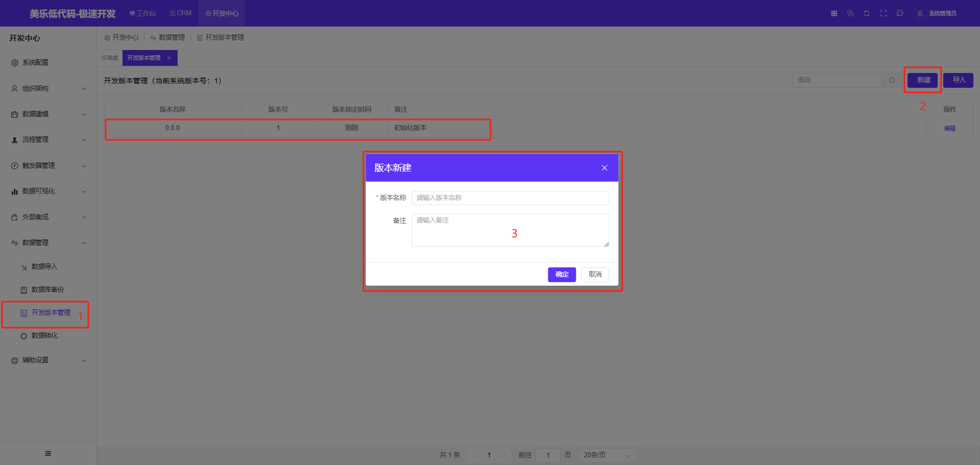Collapse the 数据管理 sidebar menu
Screen dimensions: 980x465
48,242
